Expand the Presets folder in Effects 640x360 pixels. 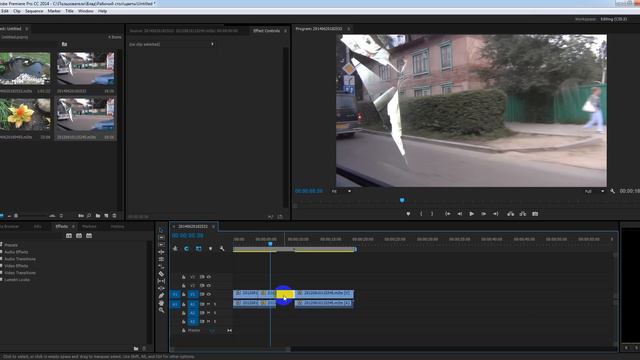point(1,245)
